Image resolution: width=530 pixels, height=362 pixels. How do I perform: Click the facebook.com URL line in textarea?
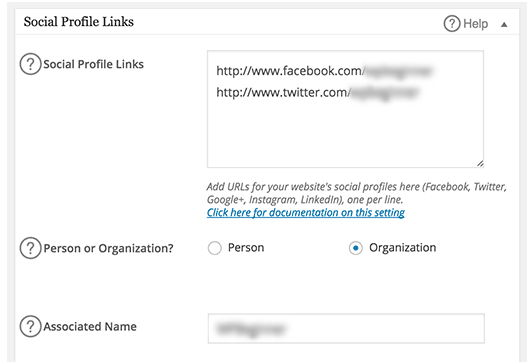click(324, 71)
